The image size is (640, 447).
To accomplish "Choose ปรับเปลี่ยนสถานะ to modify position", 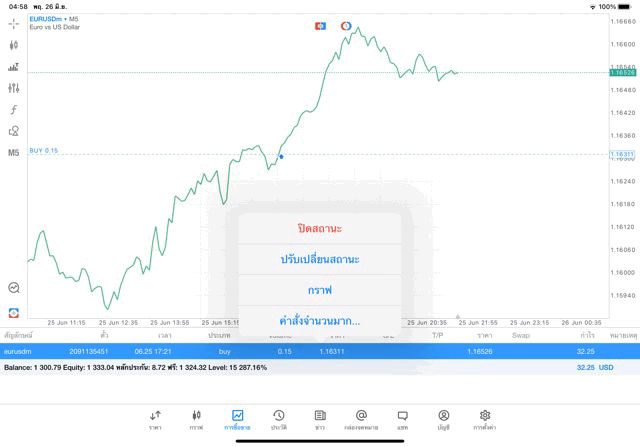I will point(320,259).
